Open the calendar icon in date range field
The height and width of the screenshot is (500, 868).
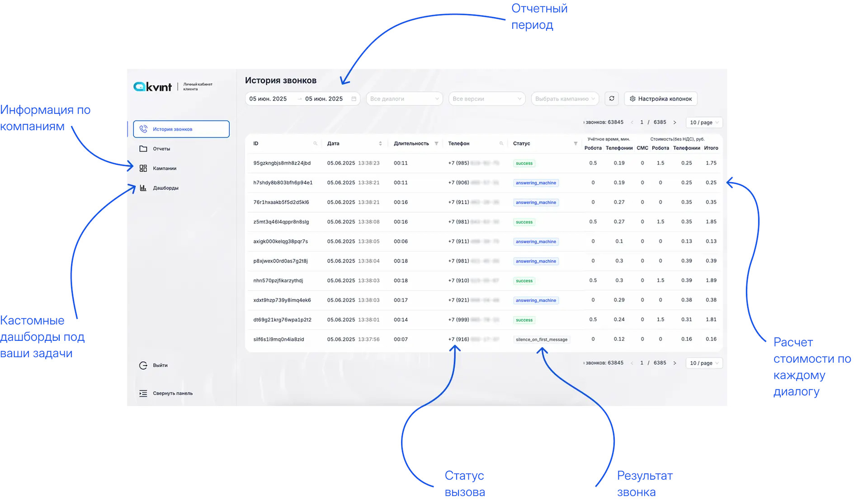click(354, 99)
